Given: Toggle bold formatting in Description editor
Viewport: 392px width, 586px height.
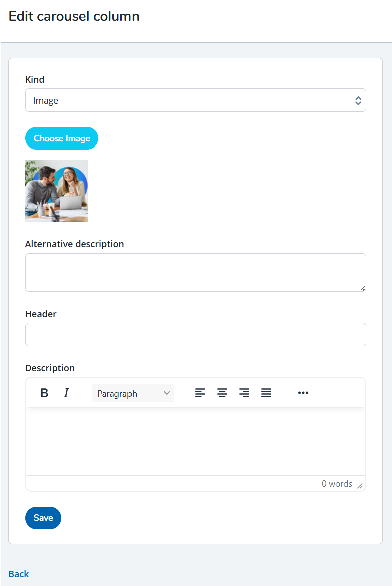Looking at the screenshot, I should (x=44, y=393).
